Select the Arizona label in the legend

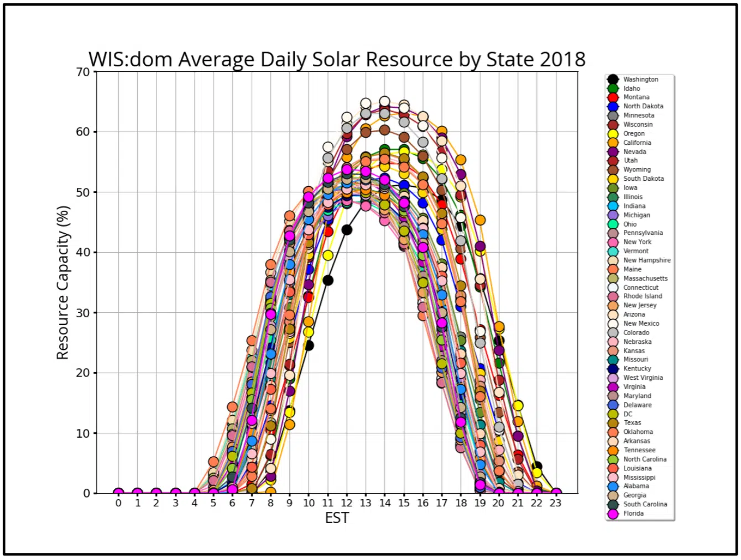pyautogui.click(x=634, y=315)
